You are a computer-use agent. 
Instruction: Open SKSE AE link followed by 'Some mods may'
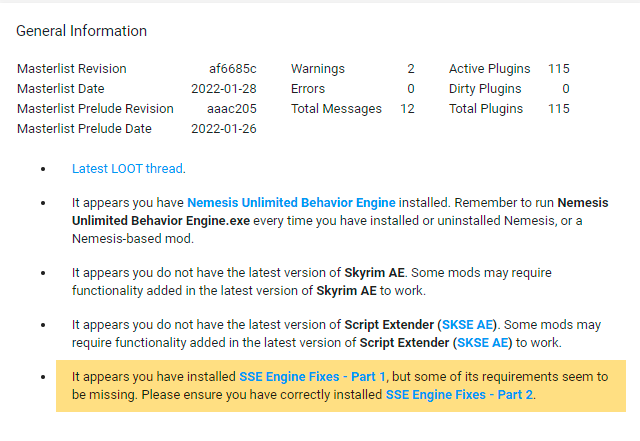(467, 325)
